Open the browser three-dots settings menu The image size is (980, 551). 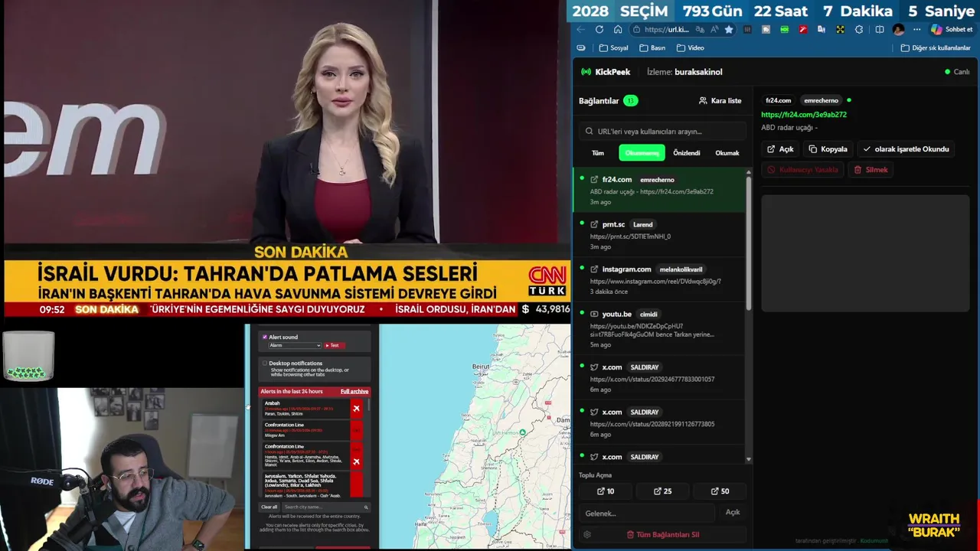click(x=916, y=30)
